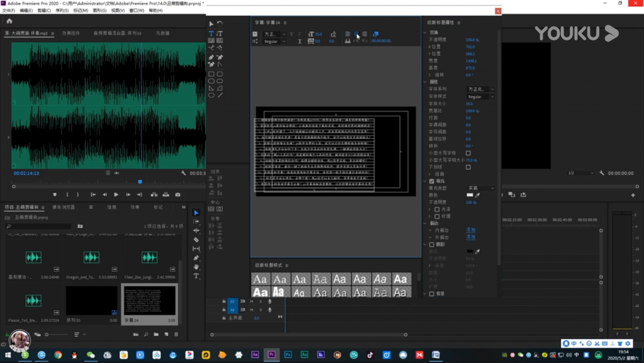Screen dimensions: 644x363
Task: Uncheck the 填充 fill checkbox
Action: [x=431, y=181]
